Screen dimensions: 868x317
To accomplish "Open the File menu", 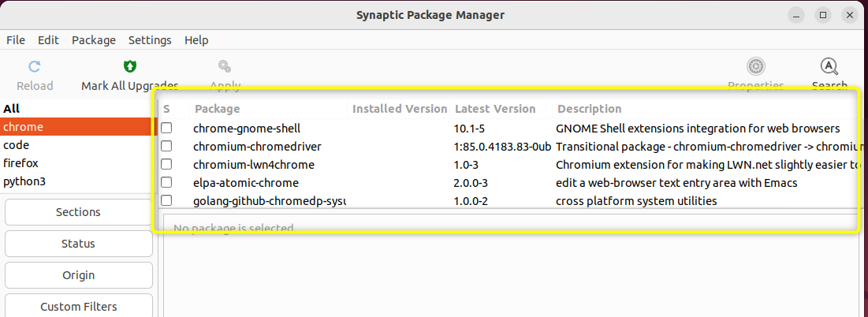I will click(16, 40).
